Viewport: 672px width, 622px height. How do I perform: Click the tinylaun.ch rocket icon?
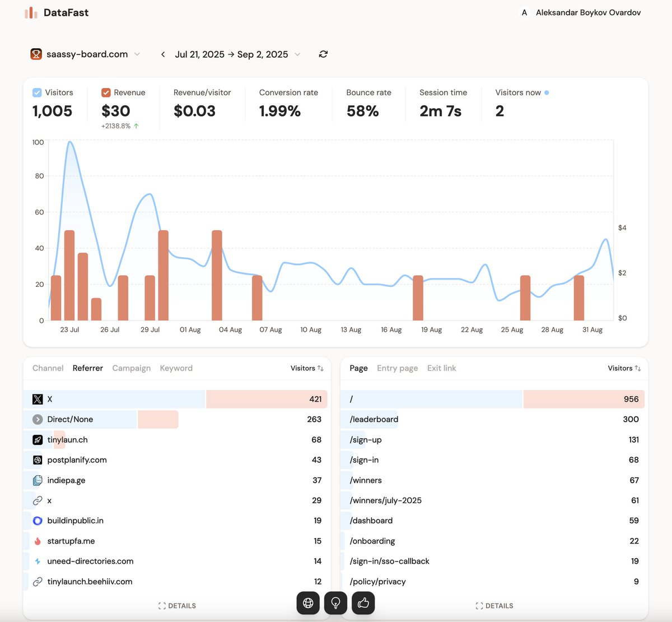pos(38,440)
